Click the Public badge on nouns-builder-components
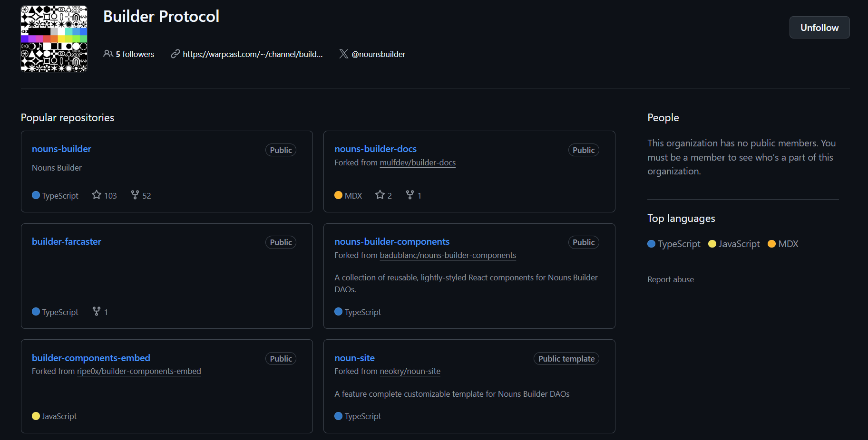Viewport: 868px width, 440px height. 583,242
